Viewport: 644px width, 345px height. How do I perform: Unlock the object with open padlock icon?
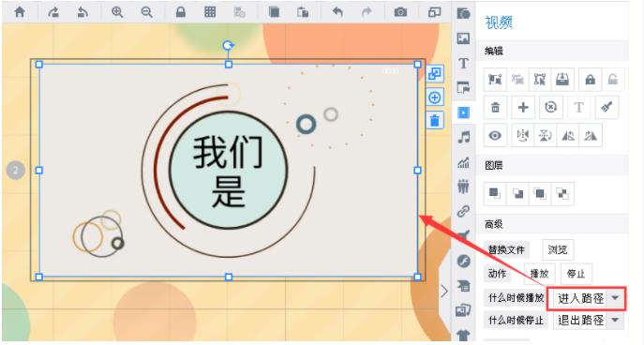click(613, 79)
